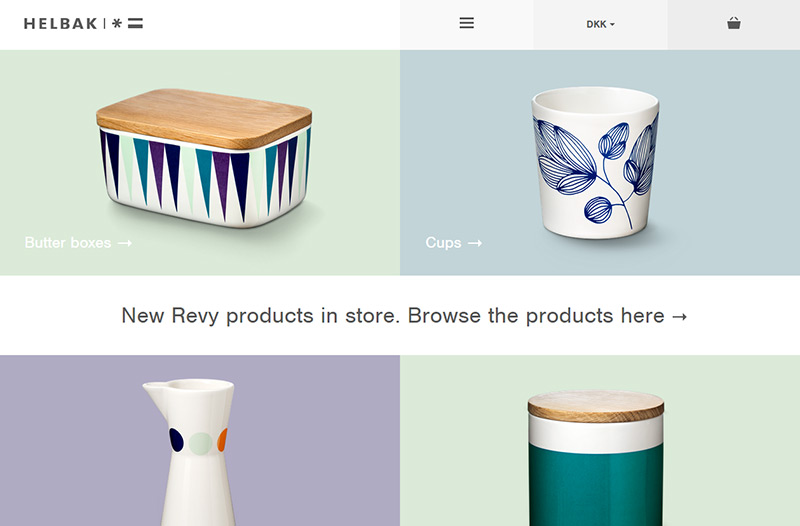Expand the DKK currency dropdown
Image resolution: width=800 pixels, height=526 pixels.
600,24
